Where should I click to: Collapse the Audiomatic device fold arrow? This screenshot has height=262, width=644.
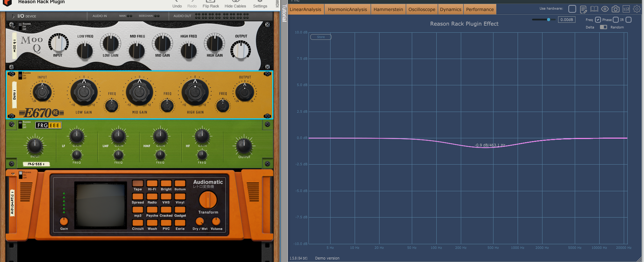click(x=13, y=174)
